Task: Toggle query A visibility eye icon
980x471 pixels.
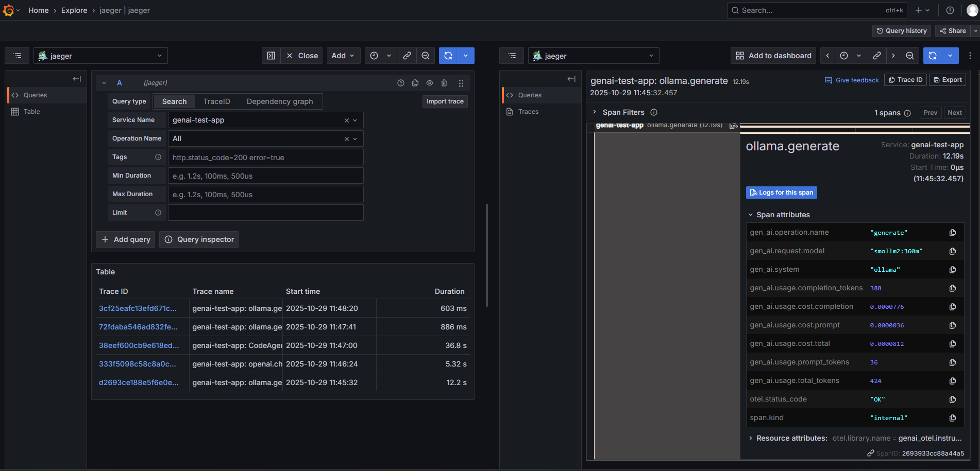Action: (430, 83)
